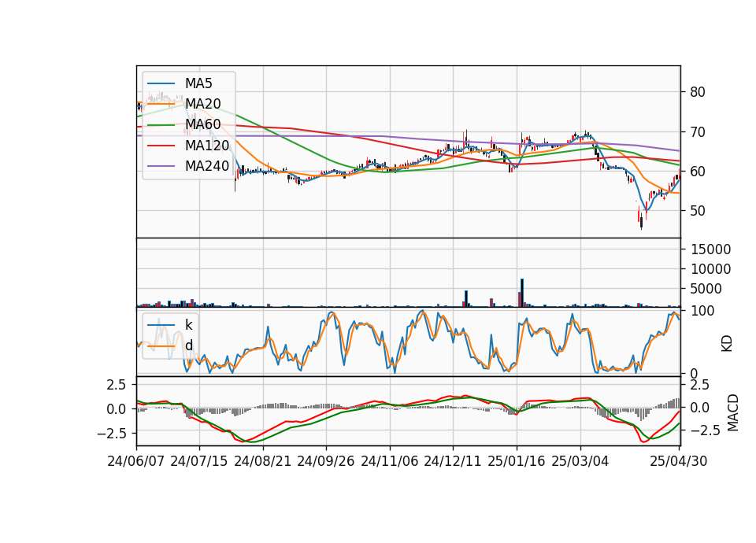Click the 24/06/07 date axis label
Viewport: 756px width, 543px height.
tap(136, 461)
